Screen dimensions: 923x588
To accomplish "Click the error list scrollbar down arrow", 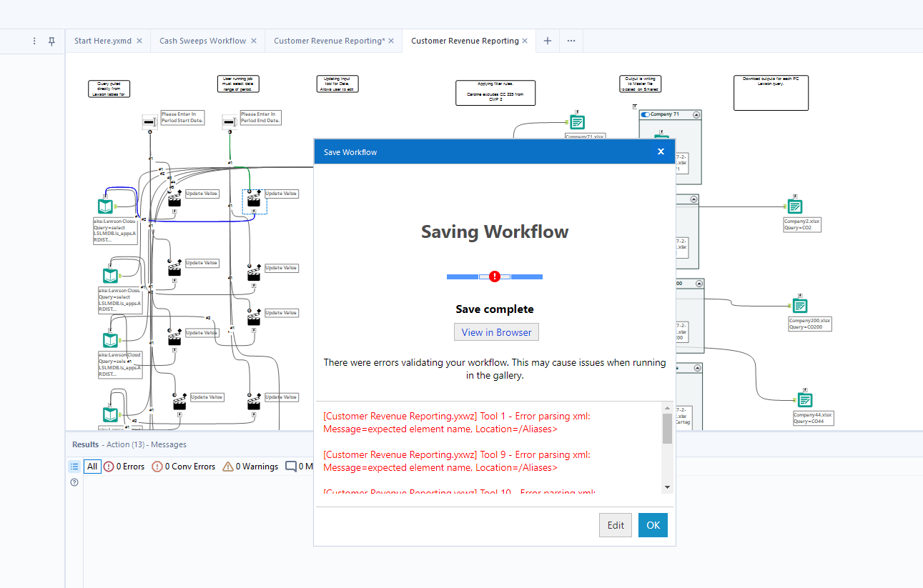I will [667, 487].
